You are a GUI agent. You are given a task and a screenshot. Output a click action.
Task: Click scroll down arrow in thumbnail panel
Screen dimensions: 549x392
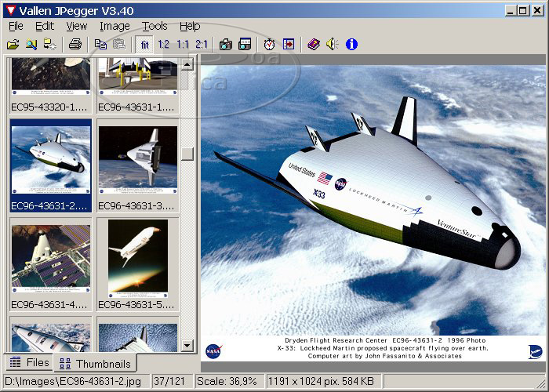187,345
